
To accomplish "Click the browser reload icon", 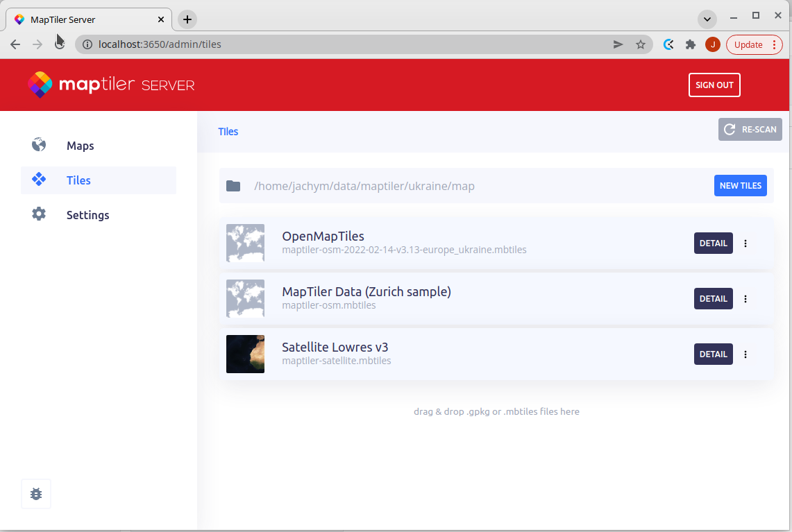I will 60,44.
